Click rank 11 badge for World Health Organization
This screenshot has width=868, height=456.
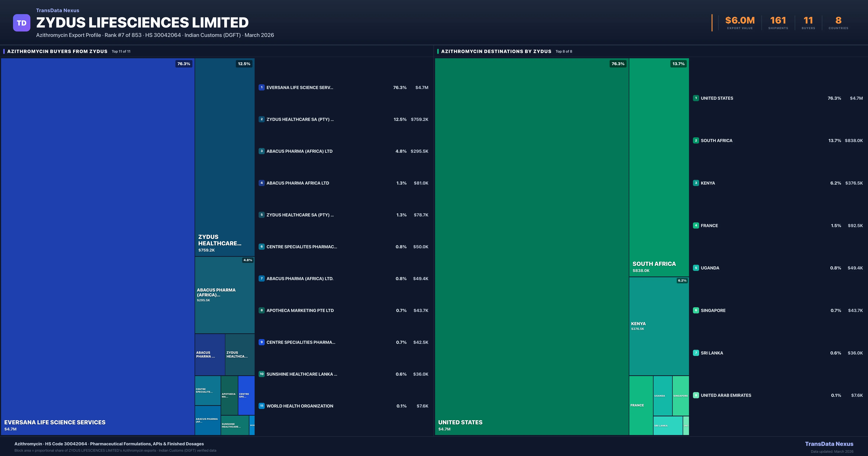click(261, 406)
